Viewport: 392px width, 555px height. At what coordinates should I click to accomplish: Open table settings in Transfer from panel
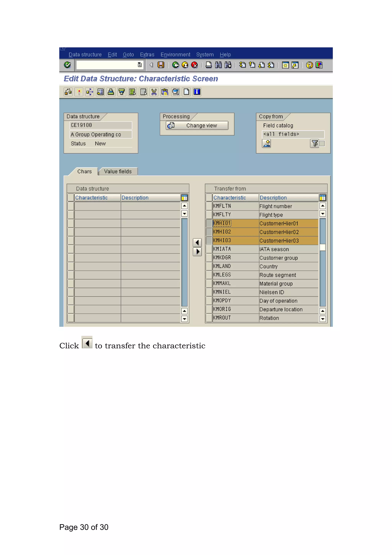point(323,198)
